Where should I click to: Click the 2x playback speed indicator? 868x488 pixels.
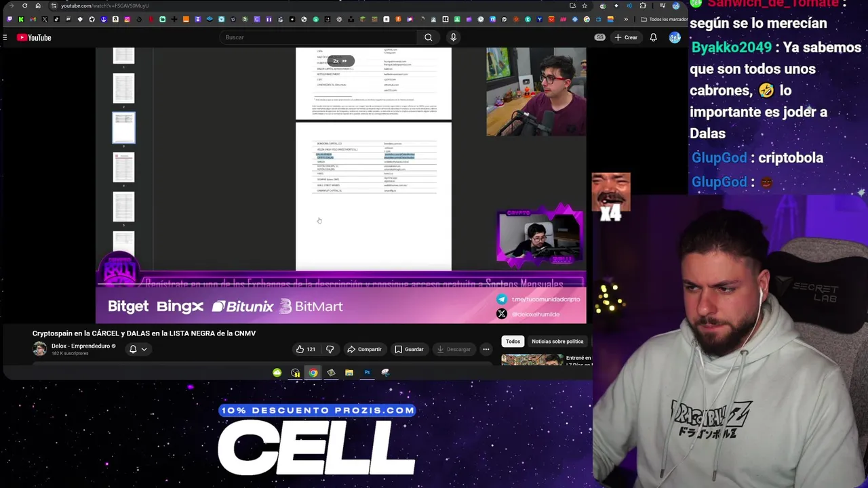[340, 61]
